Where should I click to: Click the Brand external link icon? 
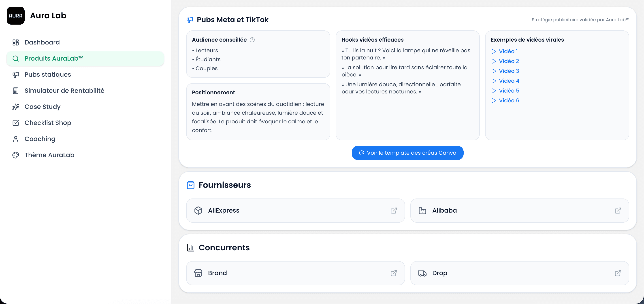[394, 273]
